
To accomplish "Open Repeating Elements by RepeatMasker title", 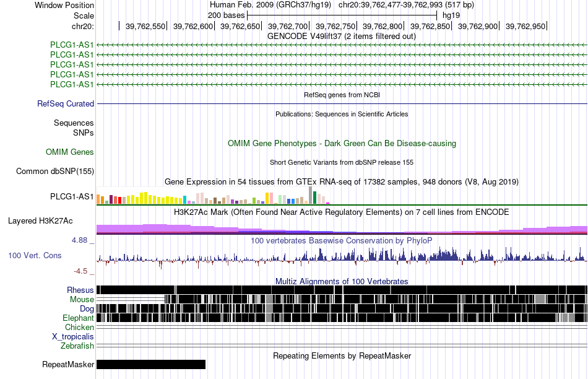I will click(x=342, y=355).
